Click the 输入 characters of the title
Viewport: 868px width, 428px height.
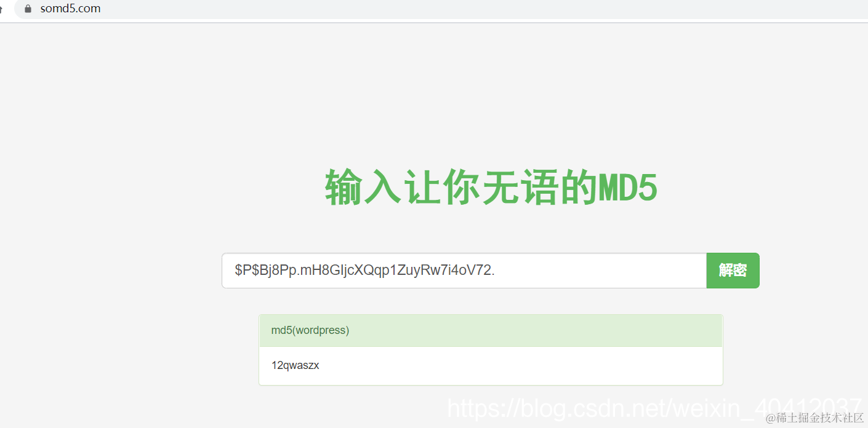[x=363, y=187]
